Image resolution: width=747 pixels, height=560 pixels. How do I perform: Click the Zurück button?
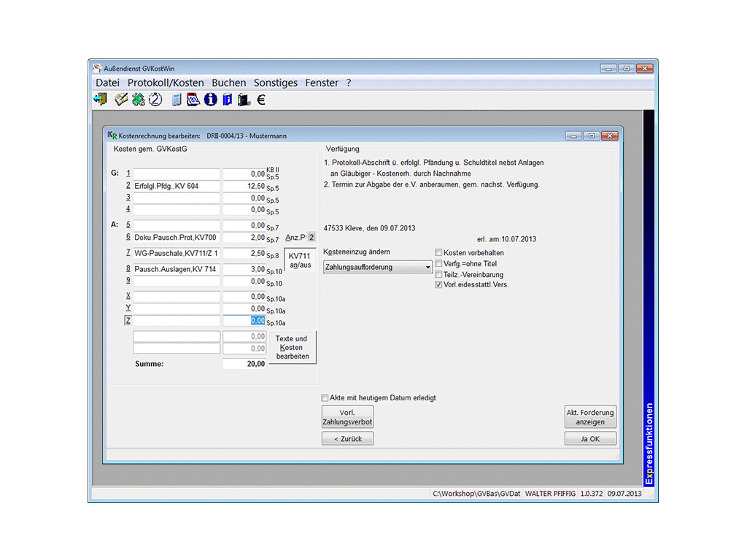click(x=347, y=438)
